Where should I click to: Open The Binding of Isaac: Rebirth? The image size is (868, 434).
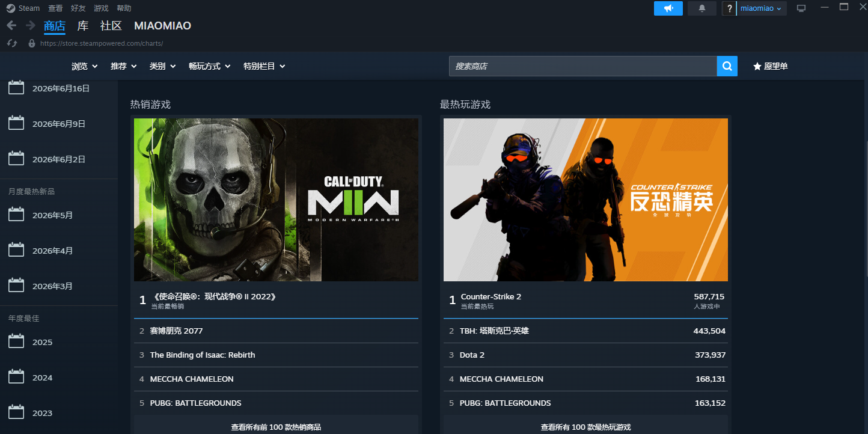pos(276,355)
